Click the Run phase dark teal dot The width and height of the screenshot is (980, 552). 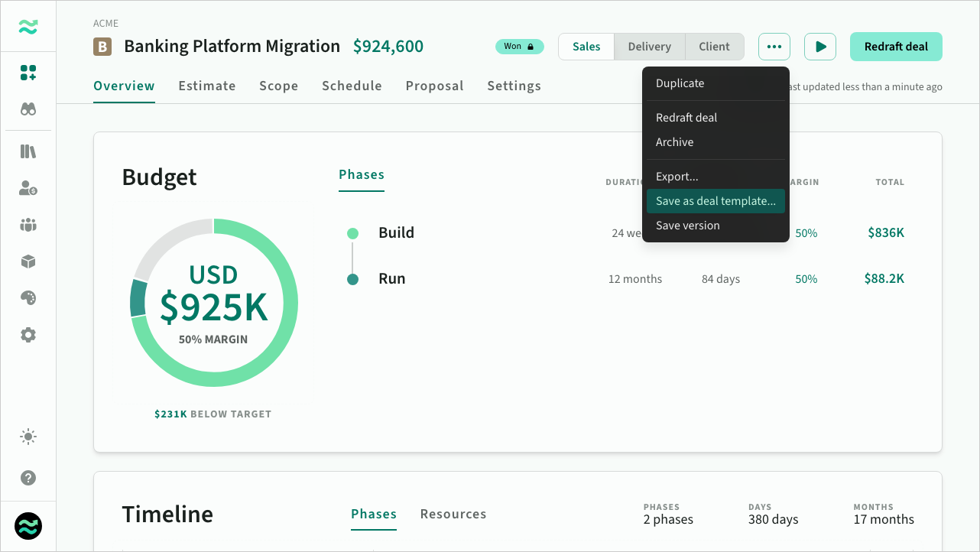click(x=352, y=279)
